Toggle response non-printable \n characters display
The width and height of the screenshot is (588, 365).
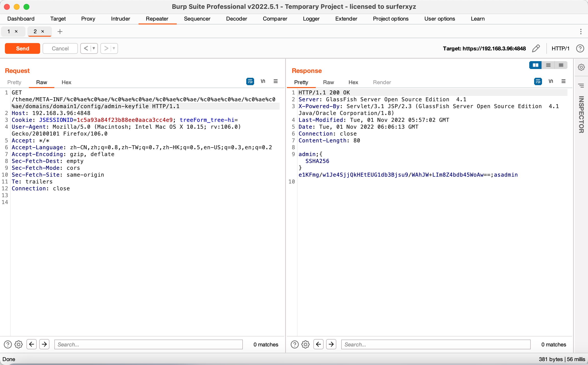[551, 81]
